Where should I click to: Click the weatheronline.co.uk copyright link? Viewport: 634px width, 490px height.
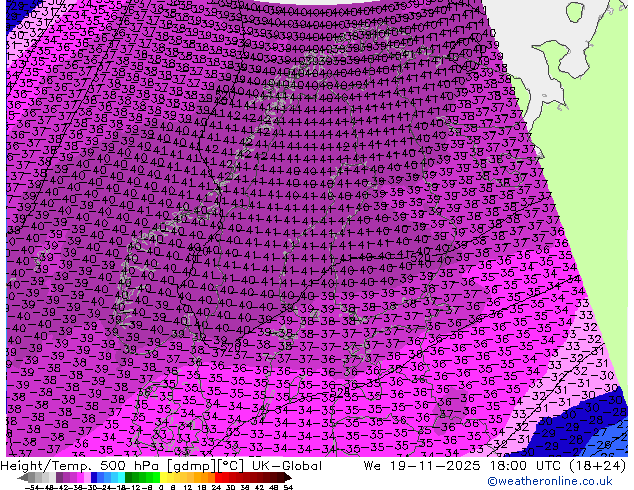click(549, 481)
